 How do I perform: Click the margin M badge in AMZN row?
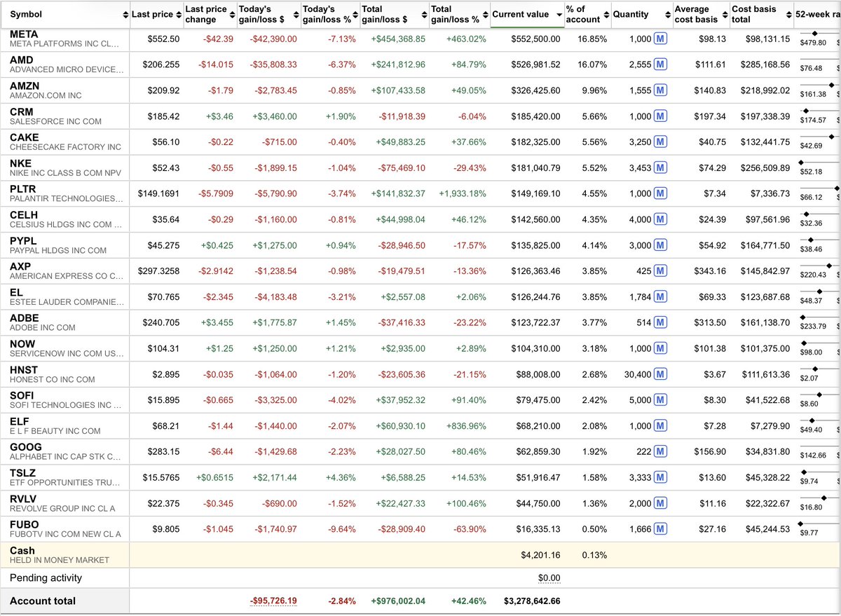click(x=660, y=90)
